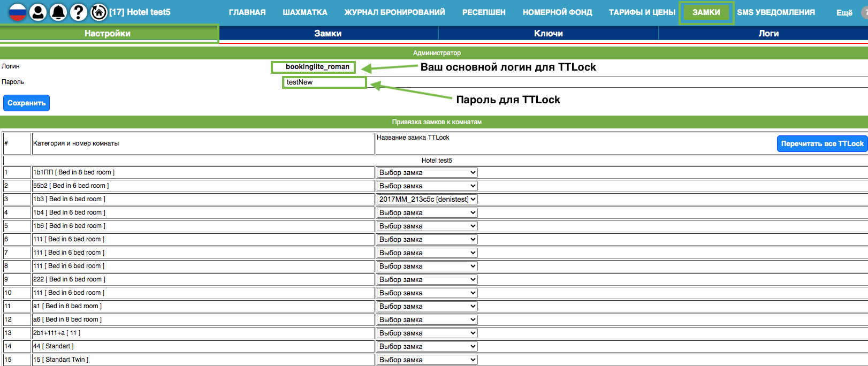The width and height of the screenshot is (868, 366).
Task: Click the Russian flag language icon
Action: [x=18, y=12]
